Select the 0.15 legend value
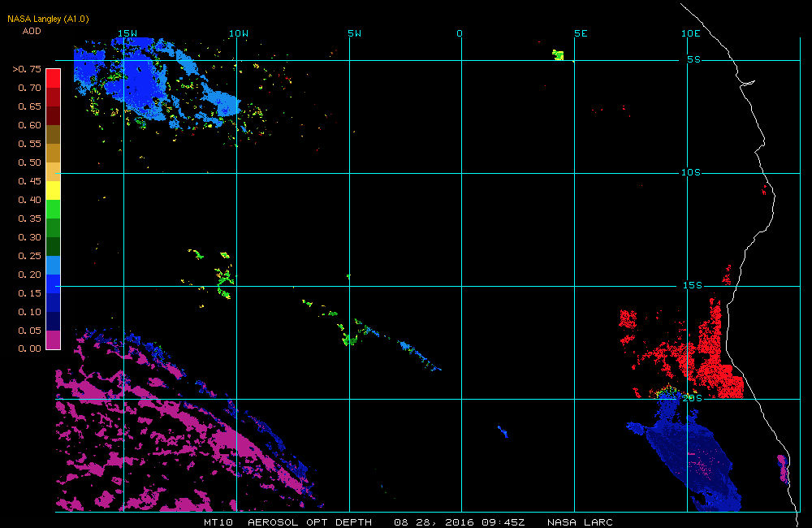812x528 pixels. click(x=29, y=292)
